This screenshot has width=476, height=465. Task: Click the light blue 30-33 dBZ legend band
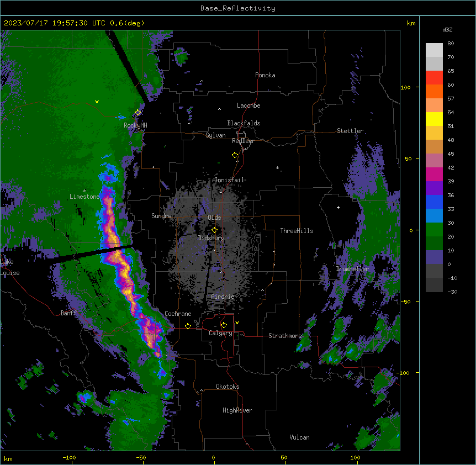click(x=434, y=215)
